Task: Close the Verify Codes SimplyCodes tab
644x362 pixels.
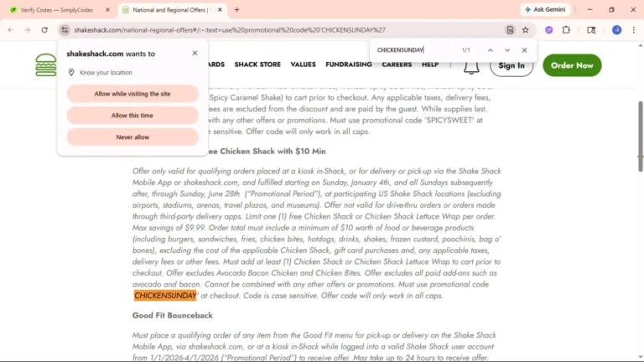Action: 107,10
